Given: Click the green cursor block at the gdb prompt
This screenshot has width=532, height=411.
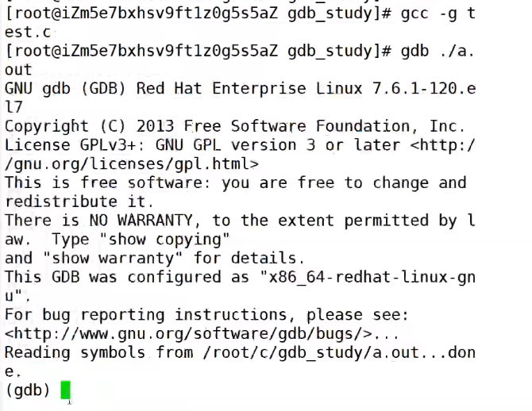Looking at the screenshot, I should [66, 390].
